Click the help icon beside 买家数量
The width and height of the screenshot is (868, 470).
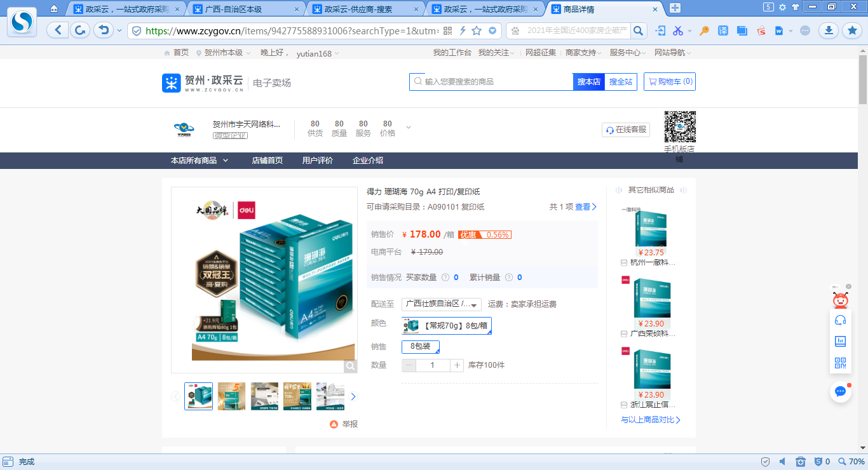tap(445, 278)
